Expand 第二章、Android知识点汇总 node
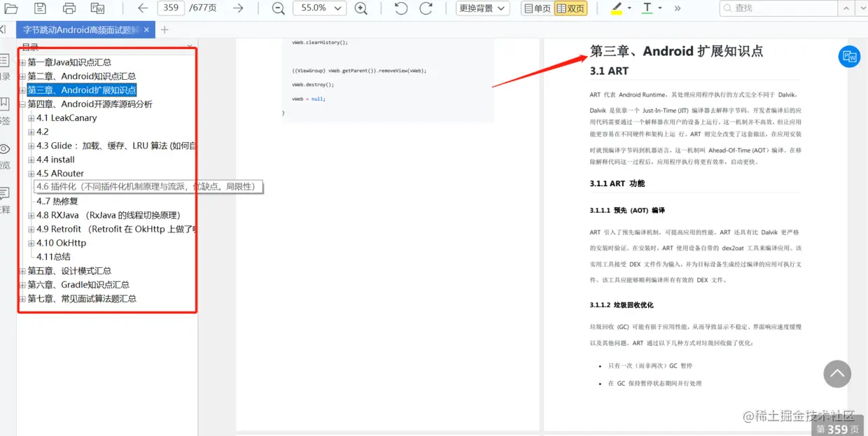The width and height of the screenshot is (868, 436). 22,76
